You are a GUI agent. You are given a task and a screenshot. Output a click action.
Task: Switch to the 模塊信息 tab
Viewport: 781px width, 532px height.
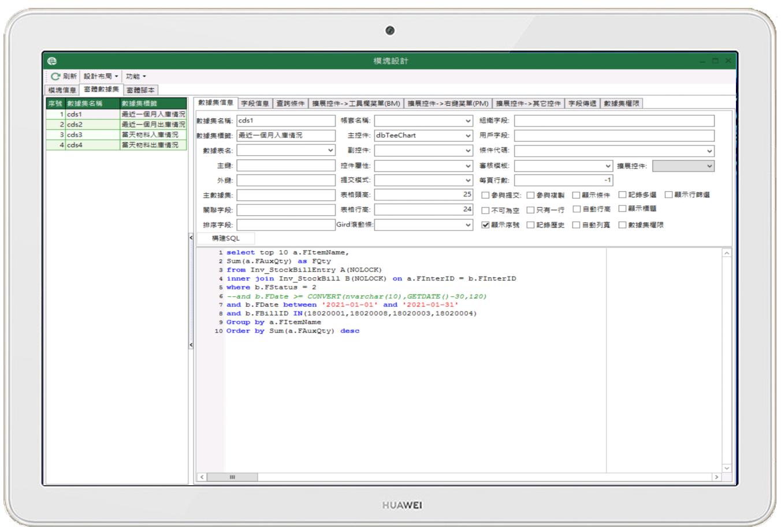pyautogui.click(x=62, y=90)
